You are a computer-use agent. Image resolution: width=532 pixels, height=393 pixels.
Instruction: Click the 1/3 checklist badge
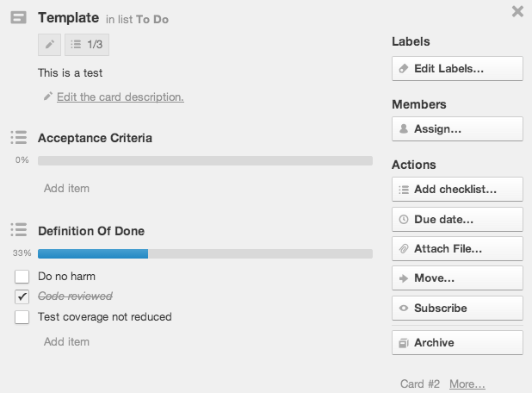(87, 45)
